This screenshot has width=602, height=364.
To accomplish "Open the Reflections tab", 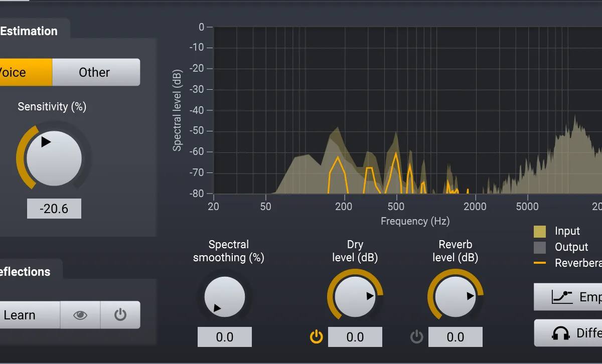I will 25,272.
